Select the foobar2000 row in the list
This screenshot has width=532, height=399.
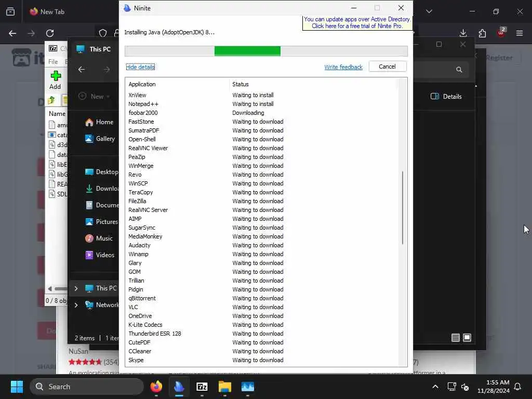coord(262,113)
